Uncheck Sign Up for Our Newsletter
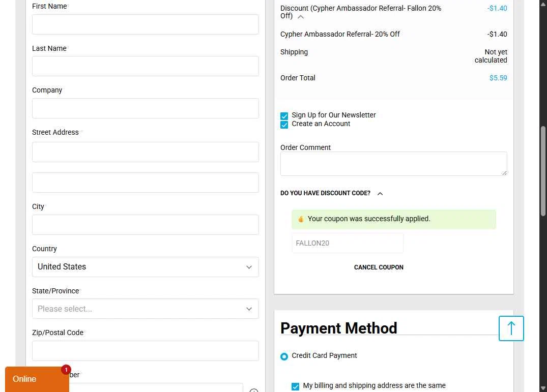Image resolution: width=547 pixels, height=392 pixels. coord(284,116)
